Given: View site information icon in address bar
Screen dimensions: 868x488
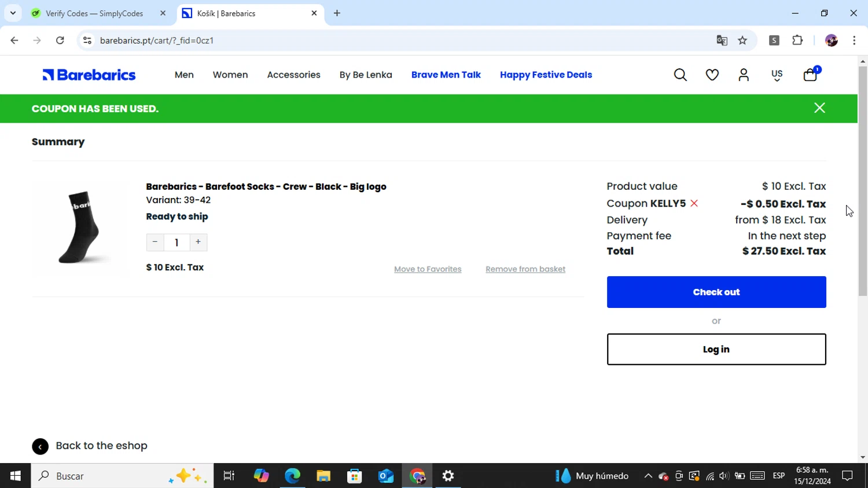Looking at the screenshot, I should [x=87, y=41].
